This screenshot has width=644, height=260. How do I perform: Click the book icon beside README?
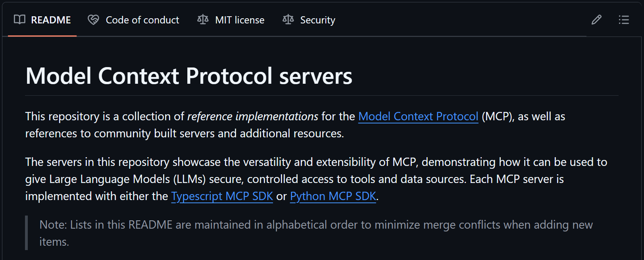[19, 19]
